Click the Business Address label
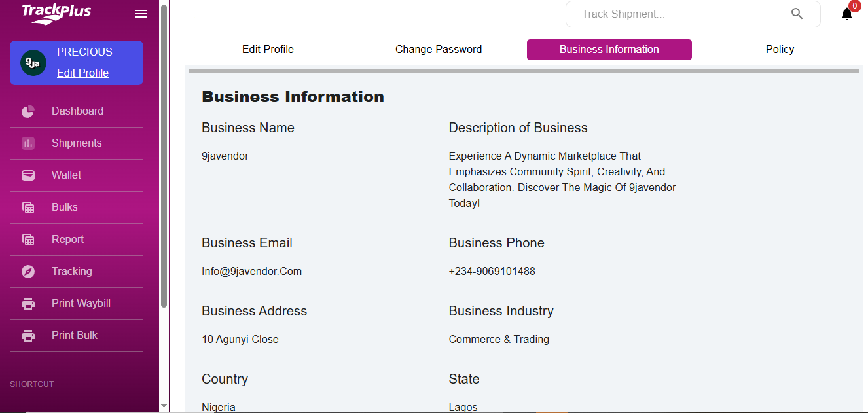This screenshot has width=868, height=413. click(x=254, y=311)
